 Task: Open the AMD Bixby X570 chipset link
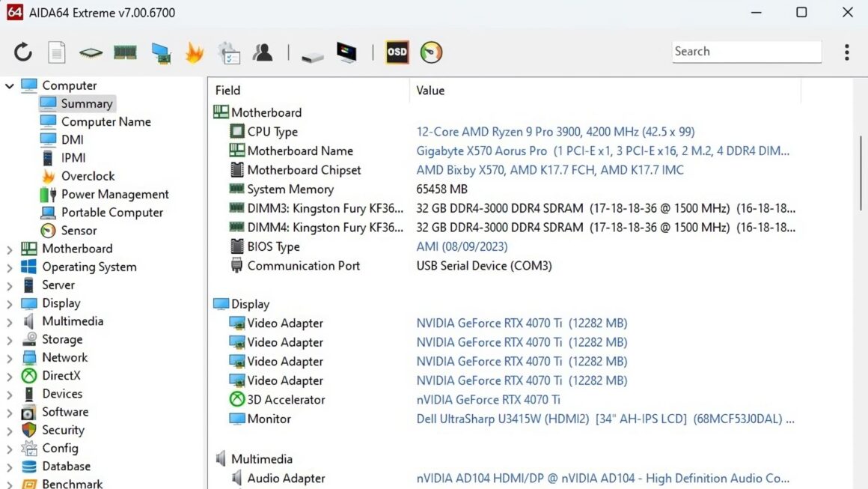click(x=550, y=170)
